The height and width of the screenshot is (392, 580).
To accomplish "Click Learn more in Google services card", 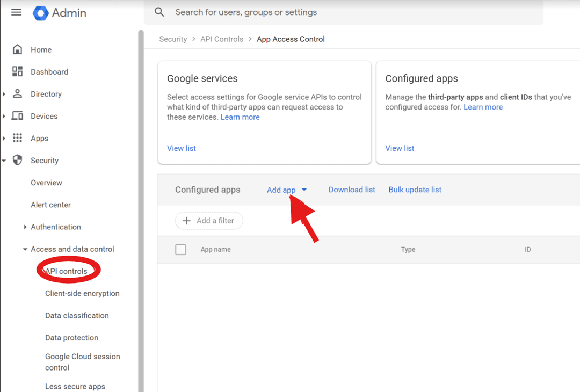I will point(240,117).
